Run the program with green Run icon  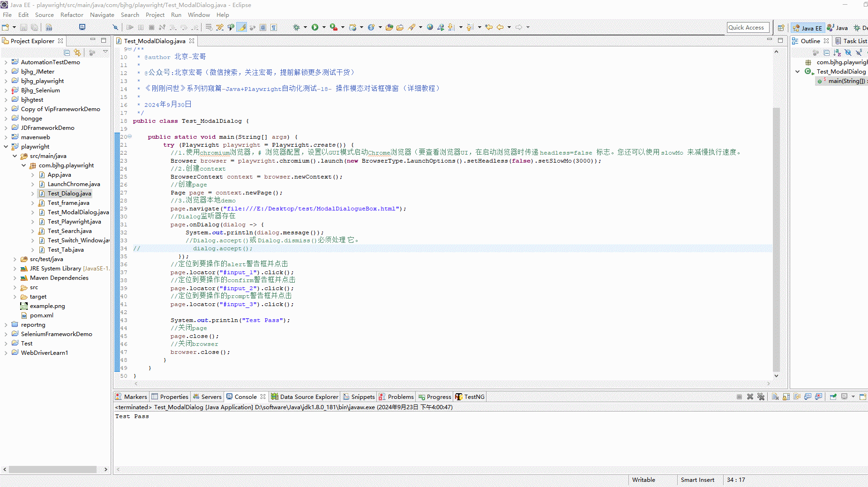[x=315, y=27]
